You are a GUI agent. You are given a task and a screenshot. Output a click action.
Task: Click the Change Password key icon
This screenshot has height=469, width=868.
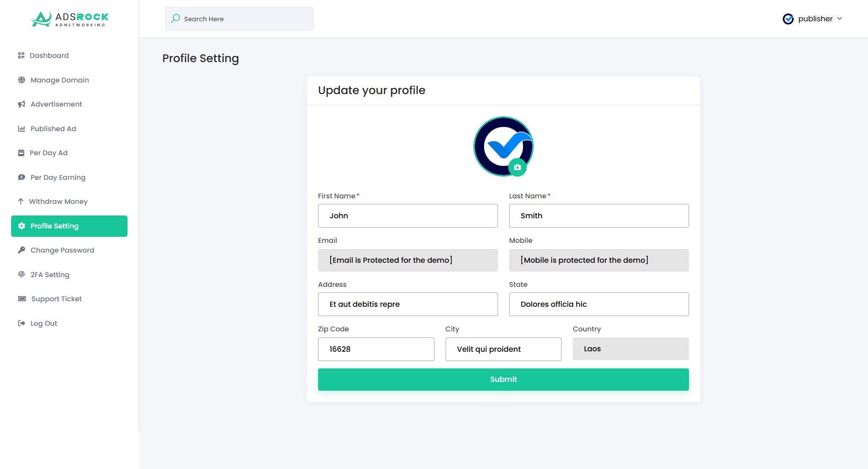coord(22,250)
